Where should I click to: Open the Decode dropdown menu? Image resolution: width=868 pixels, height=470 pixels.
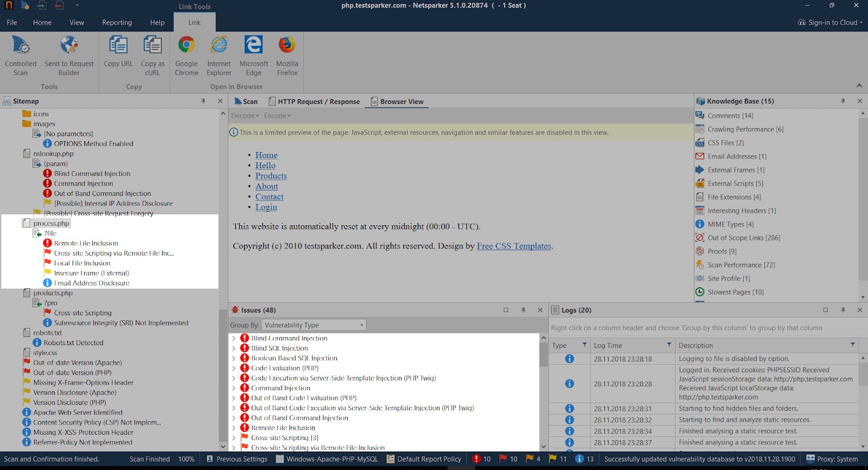pyautogui.click(x=245, y=116)
